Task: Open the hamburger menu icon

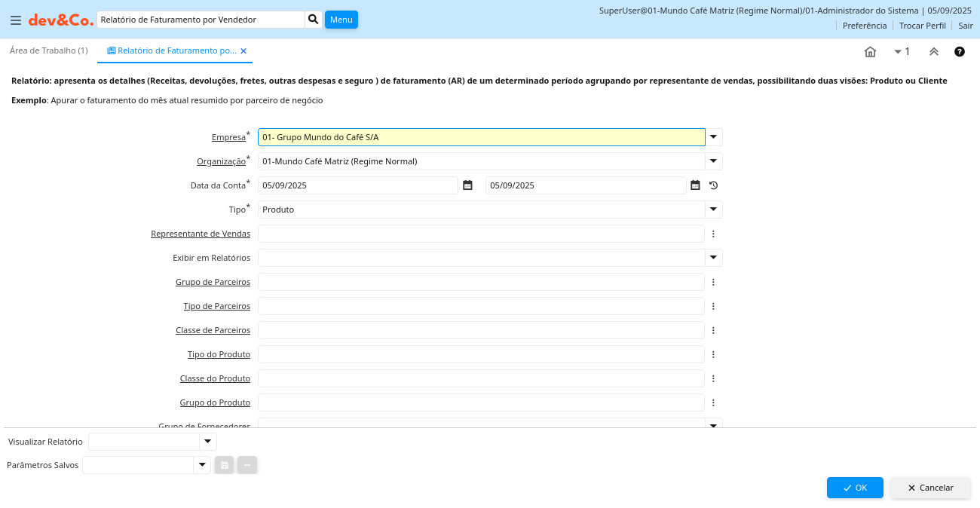Action: point(15,20)
